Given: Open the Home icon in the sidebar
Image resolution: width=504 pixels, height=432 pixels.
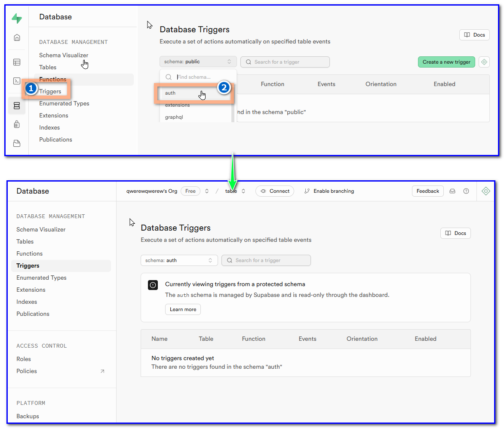Looking at the screenshot, I should point(17,38).
